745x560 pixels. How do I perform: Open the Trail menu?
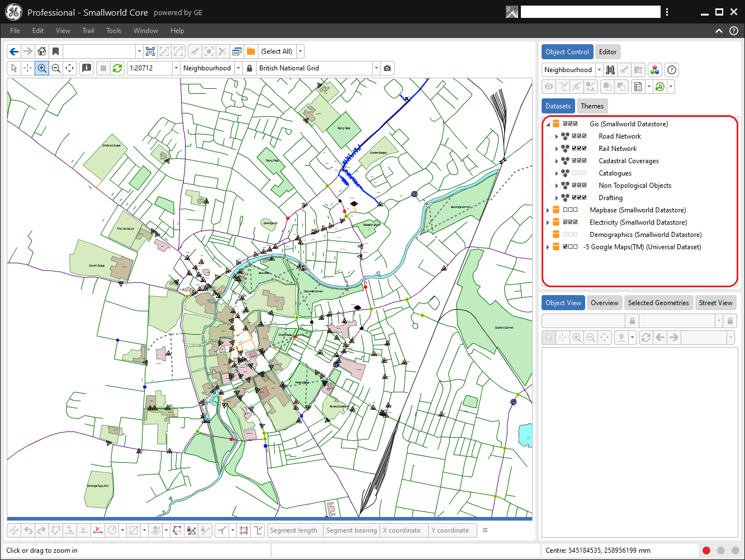[x=88, y=31]
